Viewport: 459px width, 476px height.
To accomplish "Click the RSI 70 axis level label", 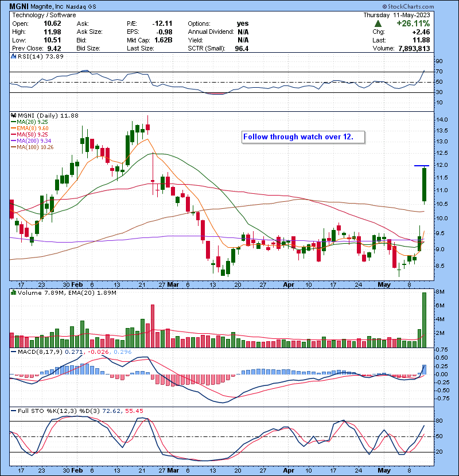I will [x=439, y=72].
